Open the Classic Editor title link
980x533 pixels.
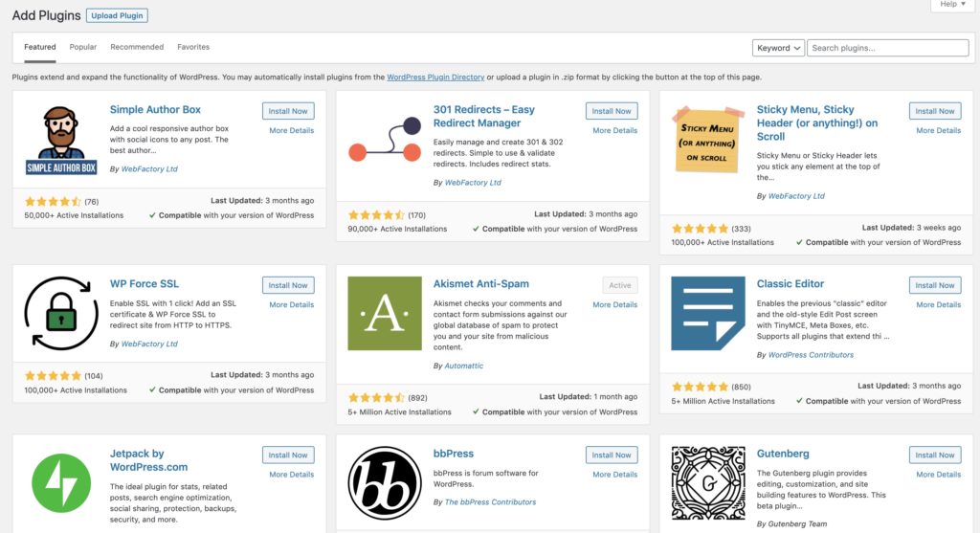pos(791,283)
